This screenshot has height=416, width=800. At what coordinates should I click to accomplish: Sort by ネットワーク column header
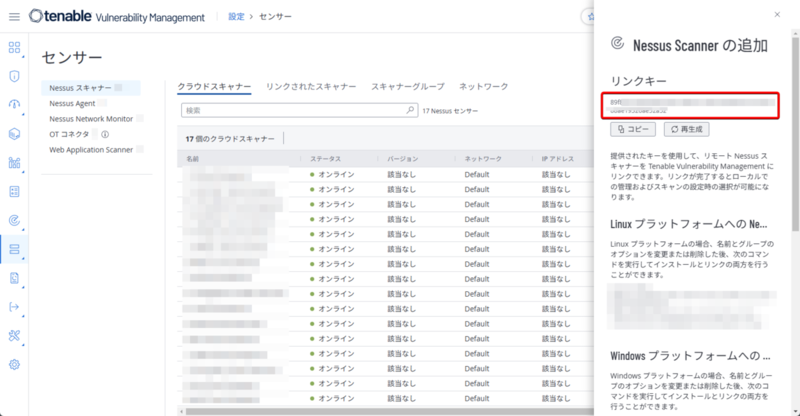click(x=483, y=159)
